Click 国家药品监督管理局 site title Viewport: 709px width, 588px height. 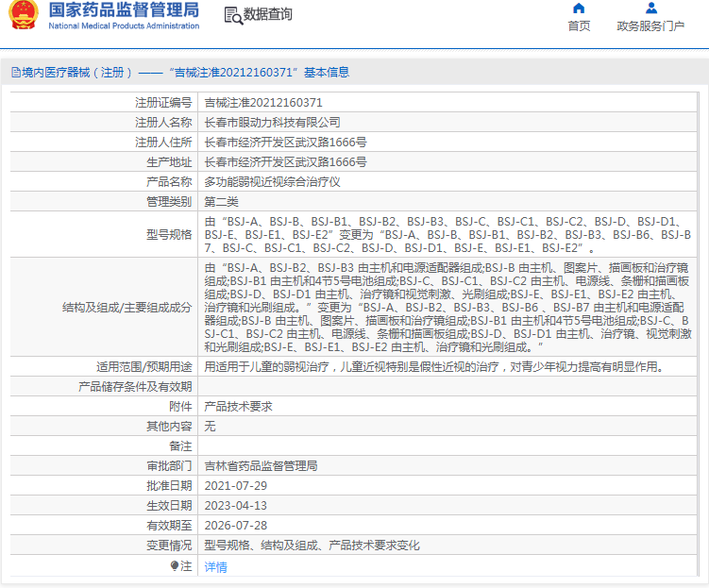click(x=124, y=9)
